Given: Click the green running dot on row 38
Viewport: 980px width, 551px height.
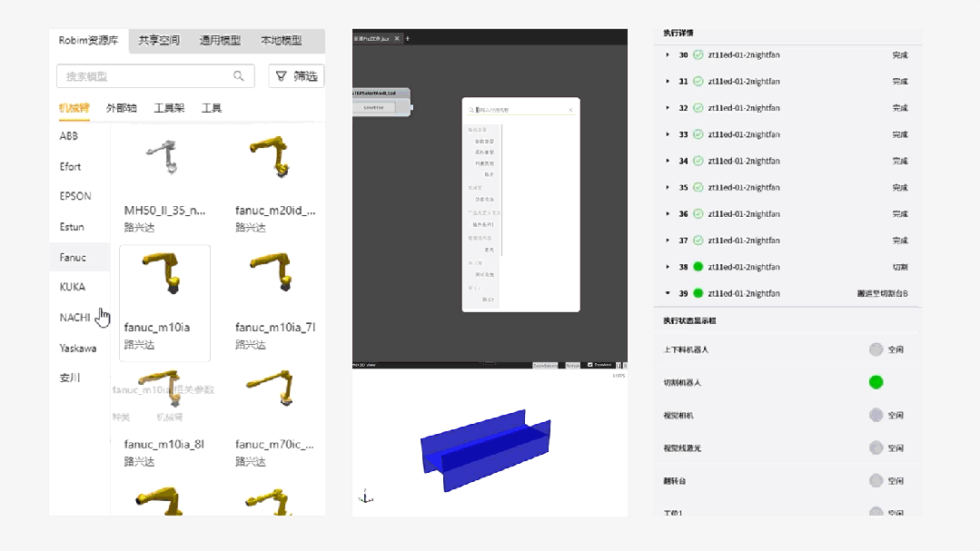Looking at the screenshot, I should [x=698, y=267].
